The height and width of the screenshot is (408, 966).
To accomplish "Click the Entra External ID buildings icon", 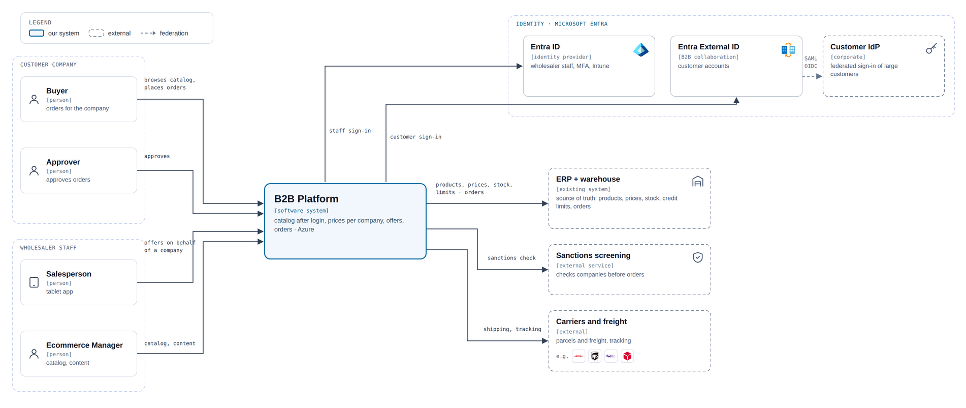I will click(x=788, y=51).
